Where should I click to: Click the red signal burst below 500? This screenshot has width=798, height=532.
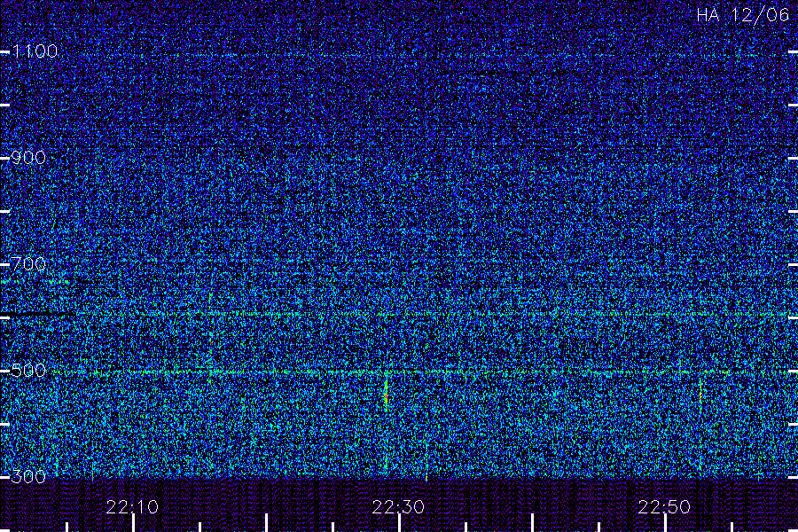[387, 395]
